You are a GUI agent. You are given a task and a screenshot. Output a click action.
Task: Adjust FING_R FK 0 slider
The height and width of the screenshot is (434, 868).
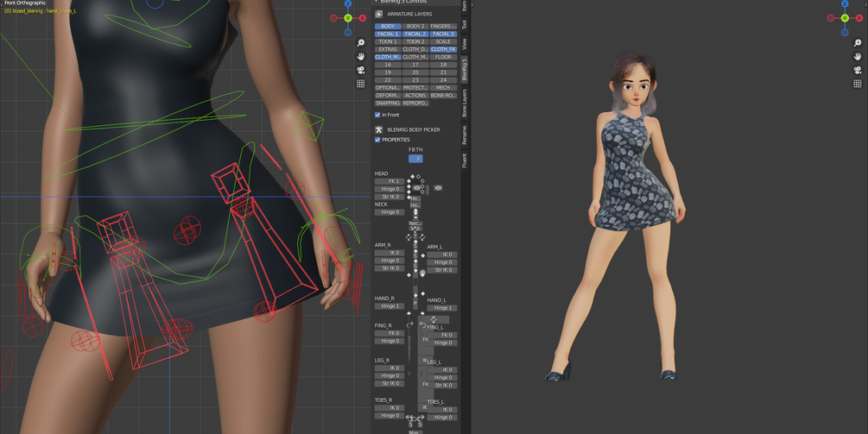point(390,333)
